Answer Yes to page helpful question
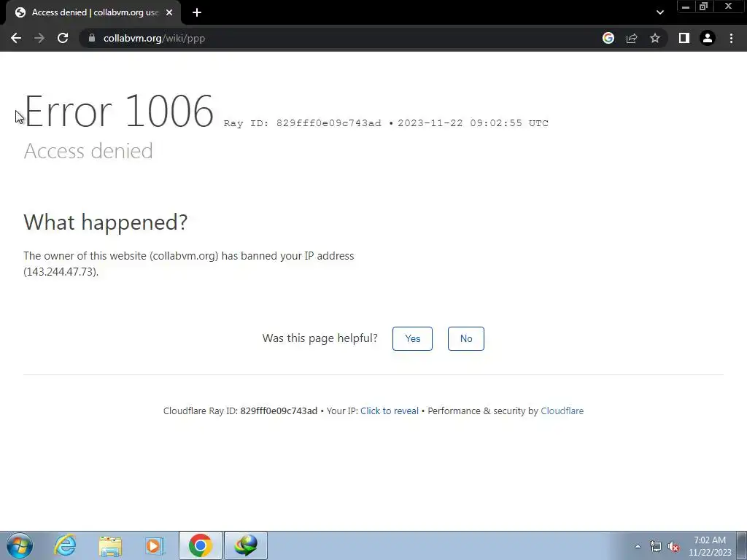The width and height of the screenshot is (747, 560). (412, 338)
